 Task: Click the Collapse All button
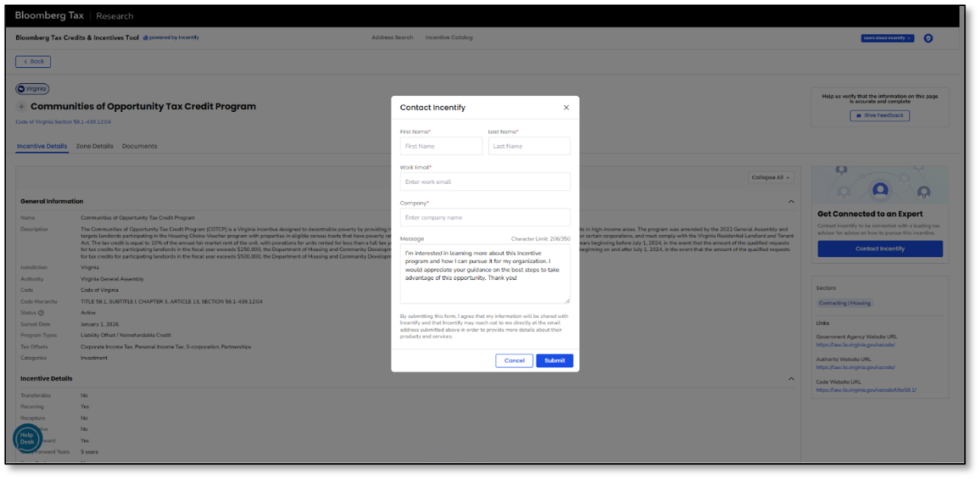772,177
